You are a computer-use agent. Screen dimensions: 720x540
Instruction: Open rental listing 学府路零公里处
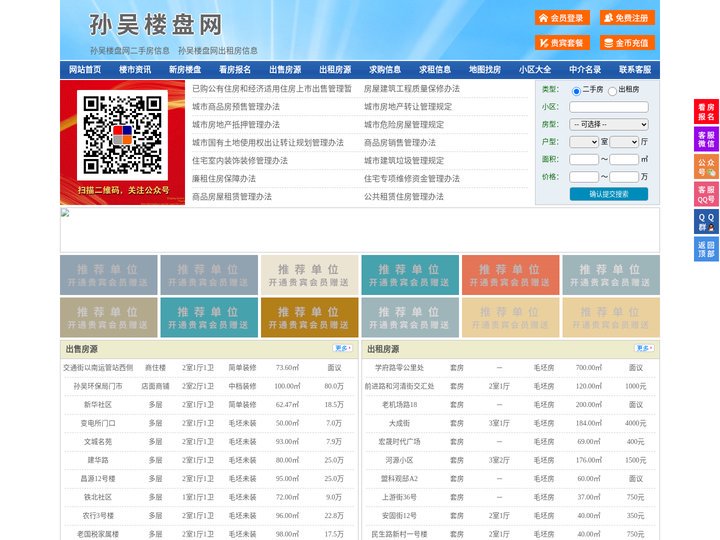click(399, 368)
